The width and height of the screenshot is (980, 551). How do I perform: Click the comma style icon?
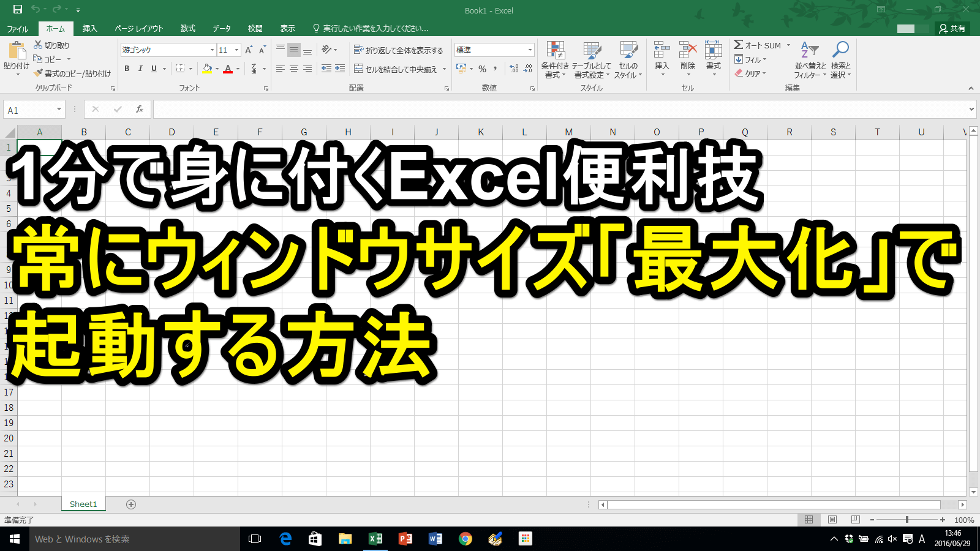(496, 69)
